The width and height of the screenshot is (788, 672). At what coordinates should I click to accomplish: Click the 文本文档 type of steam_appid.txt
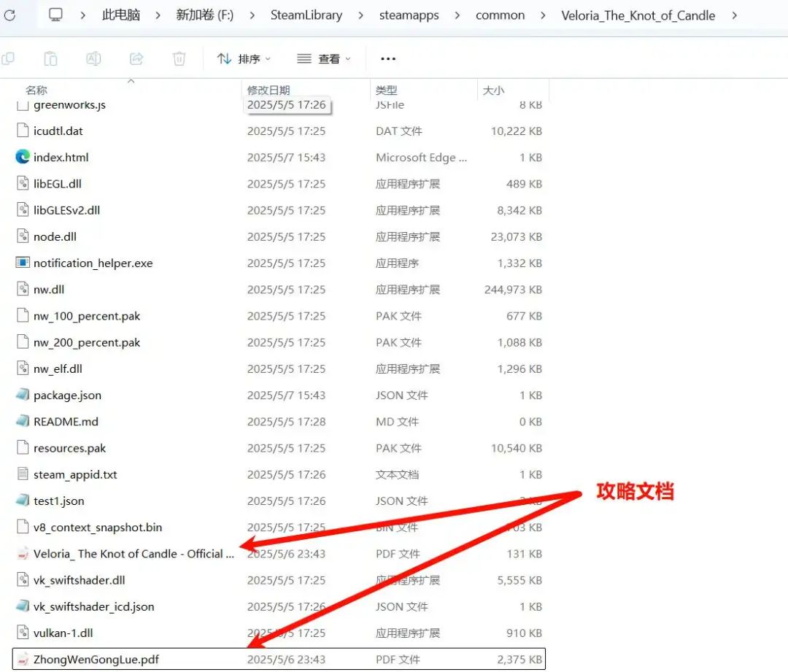coord(397,474)
